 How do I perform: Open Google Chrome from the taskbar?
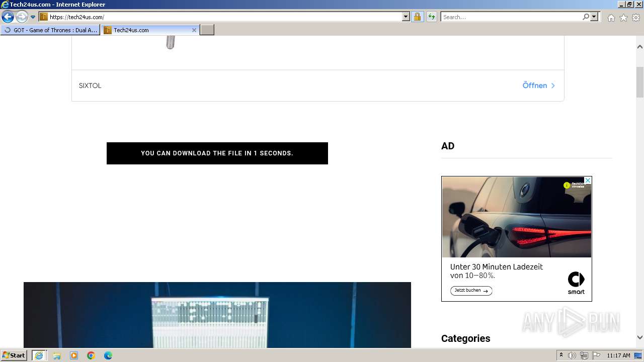point(91,355)
